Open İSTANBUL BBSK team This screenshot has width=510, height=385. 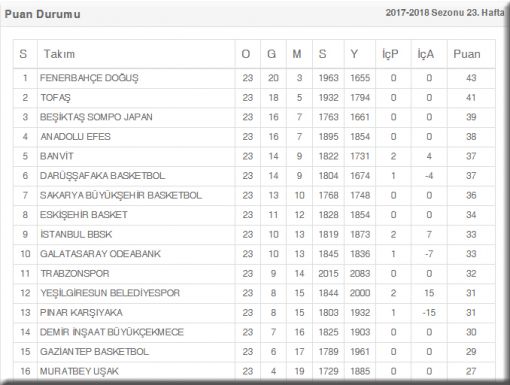76,234
